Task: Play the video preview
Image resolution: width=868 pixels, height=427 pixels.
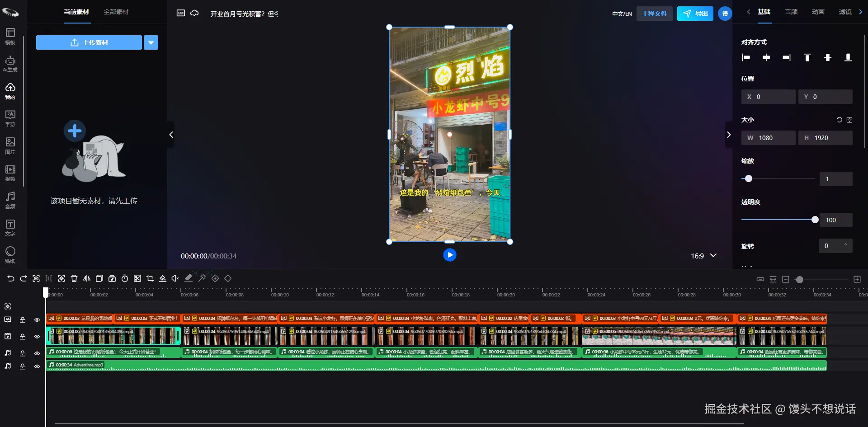Action: 450,255
